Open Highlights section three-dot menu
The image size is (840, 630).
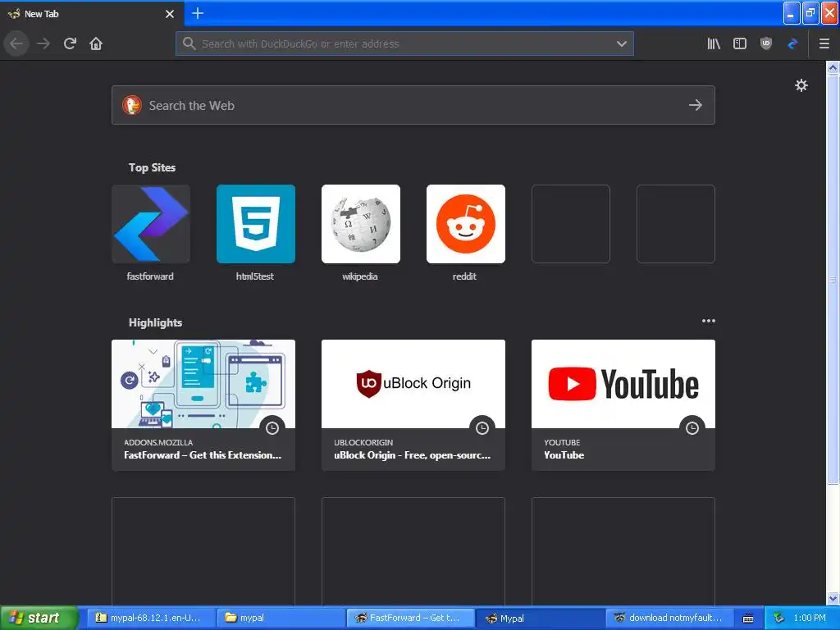(708, 321)
